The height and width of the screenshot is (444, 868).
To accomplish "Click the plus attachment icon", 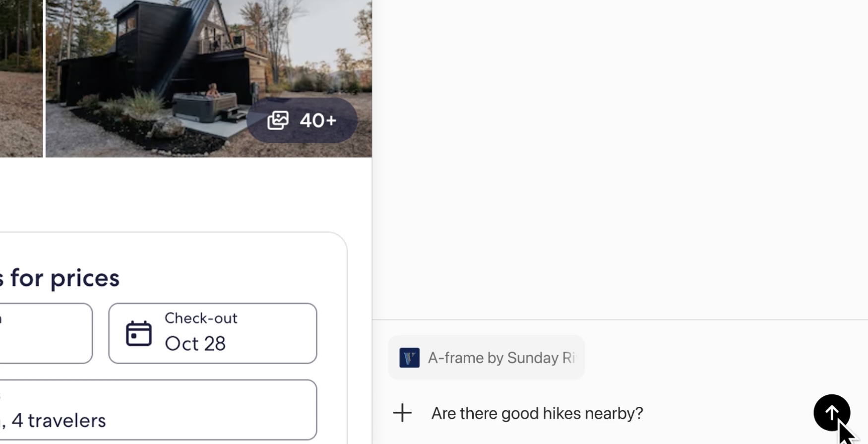I will (x=402, y=413).
